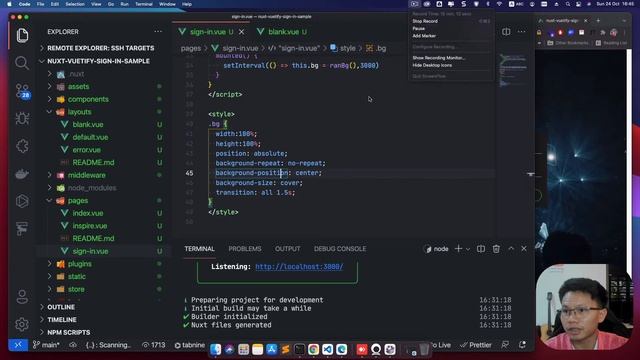Expand the TIMELINE section

[62, 320]
